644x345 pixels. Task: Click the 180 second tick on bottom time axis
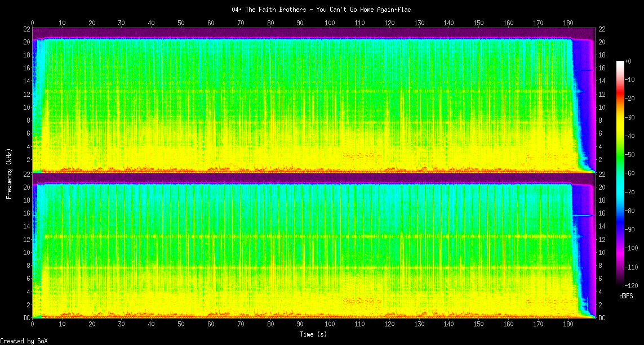[x=568, y=325]
